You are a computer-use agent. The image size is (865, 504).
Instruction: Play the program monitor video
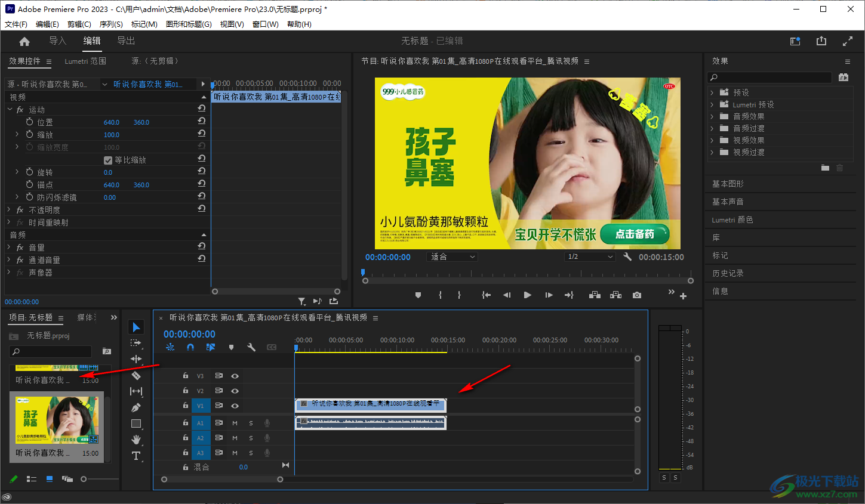(527, 295)
